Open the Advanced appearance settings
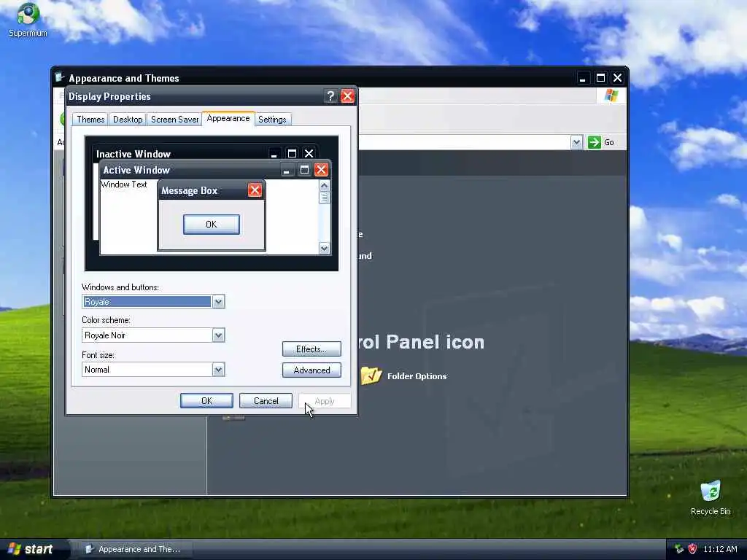The height and width of the screenshot is (560, 747). pos(311,370)
